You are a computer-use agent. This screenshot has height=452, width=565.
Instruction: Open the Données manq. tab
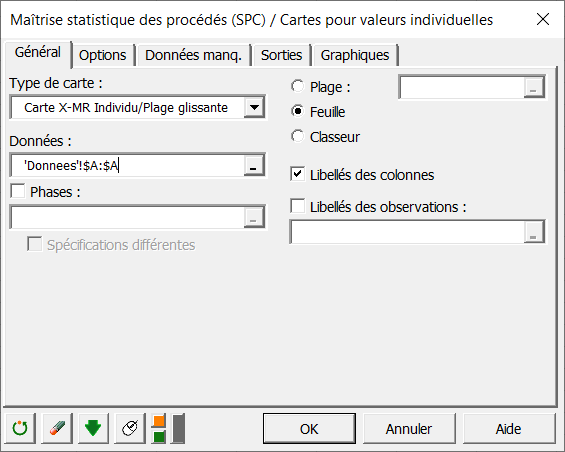(193, 55)
